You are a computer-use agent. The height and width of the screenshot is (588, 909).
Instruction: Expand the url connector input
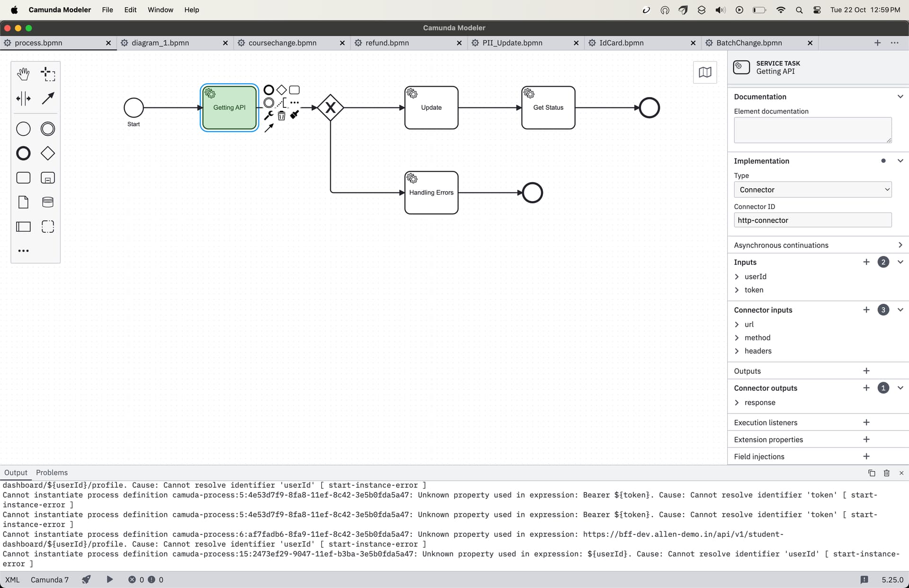(x=737, y=325)
